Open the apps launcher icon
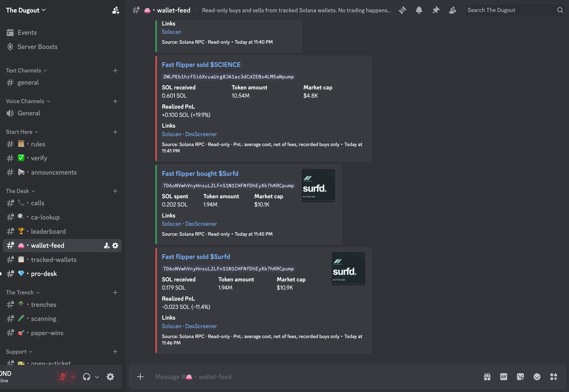 click(554, 377)
